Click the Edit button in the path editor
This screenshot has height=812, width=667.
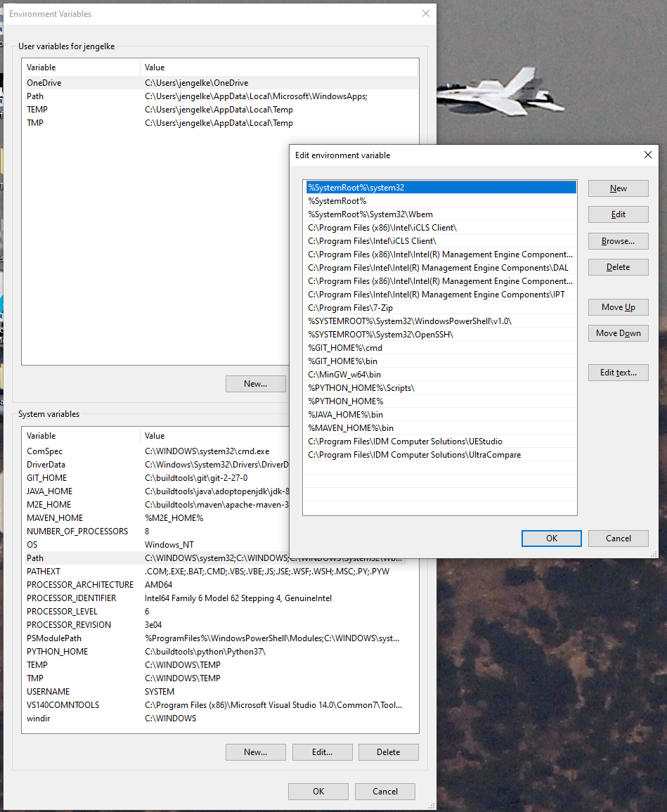617,214
